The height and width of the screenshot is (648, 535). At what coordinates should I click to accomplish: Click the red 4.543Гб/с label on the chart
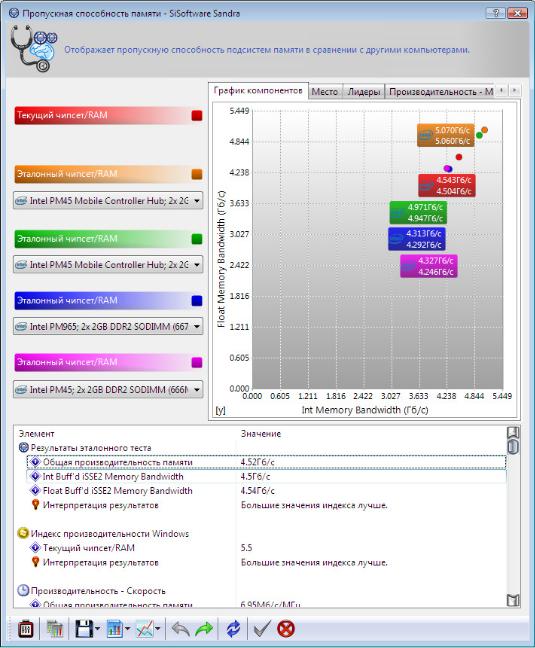[x=447, y=185]
